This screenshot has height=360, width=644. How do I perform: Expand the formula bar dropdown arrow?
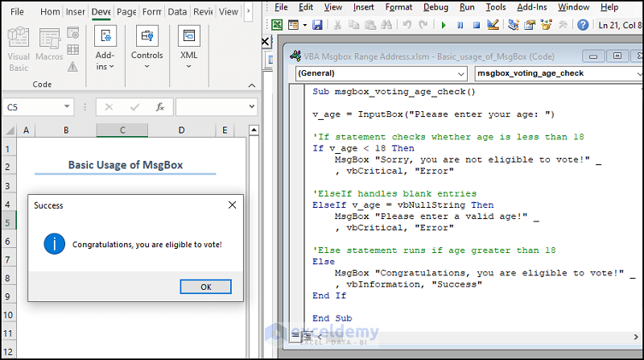pyautogui.click(x=251, y=106)
